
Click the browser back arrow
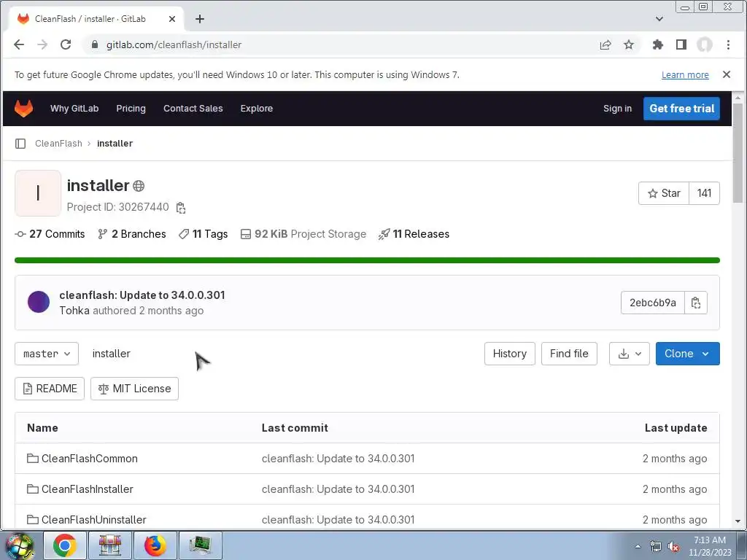pyautogui.click(x=19, y=44)
